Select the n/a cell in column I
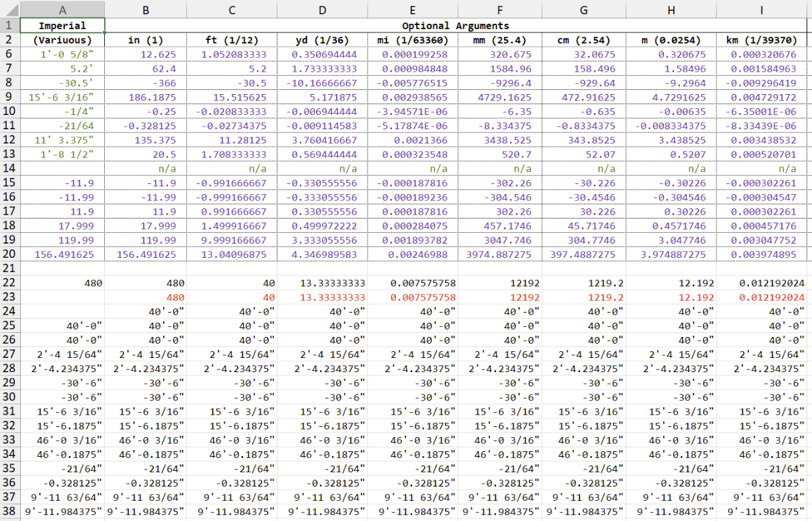The width and height of the screenshot is (812, 521). tap(762, 168)
